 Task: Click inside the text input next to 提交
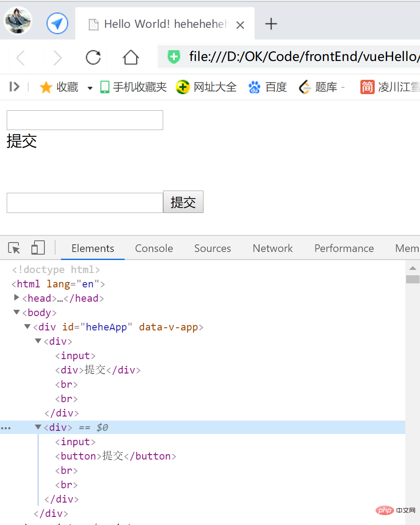84,202
